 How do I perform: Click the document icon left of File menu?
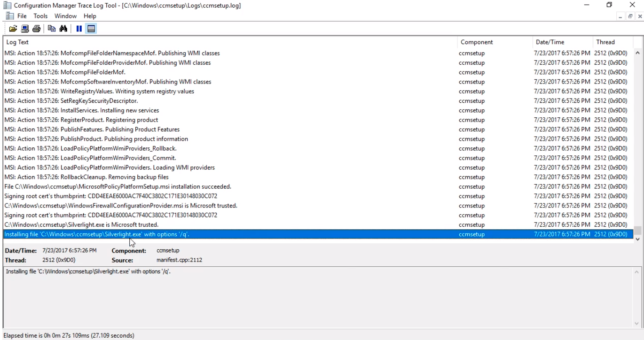pos(9,16)
